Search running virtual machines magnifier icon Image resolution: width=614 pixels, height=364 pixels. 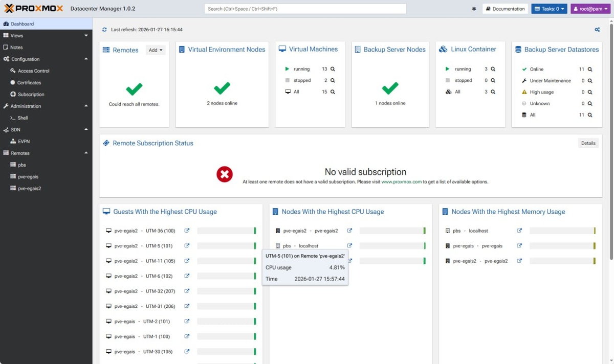tap(333, 69)
